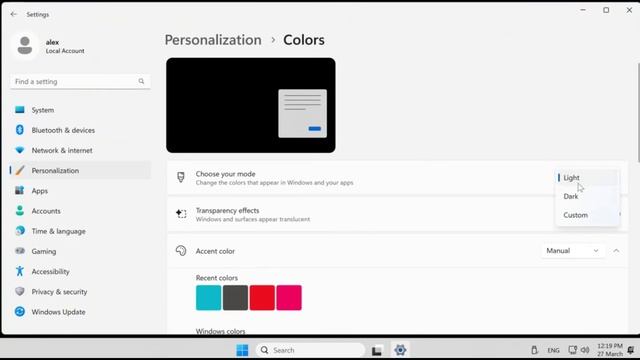Select Light mode in the dropdown

[587, 178]
